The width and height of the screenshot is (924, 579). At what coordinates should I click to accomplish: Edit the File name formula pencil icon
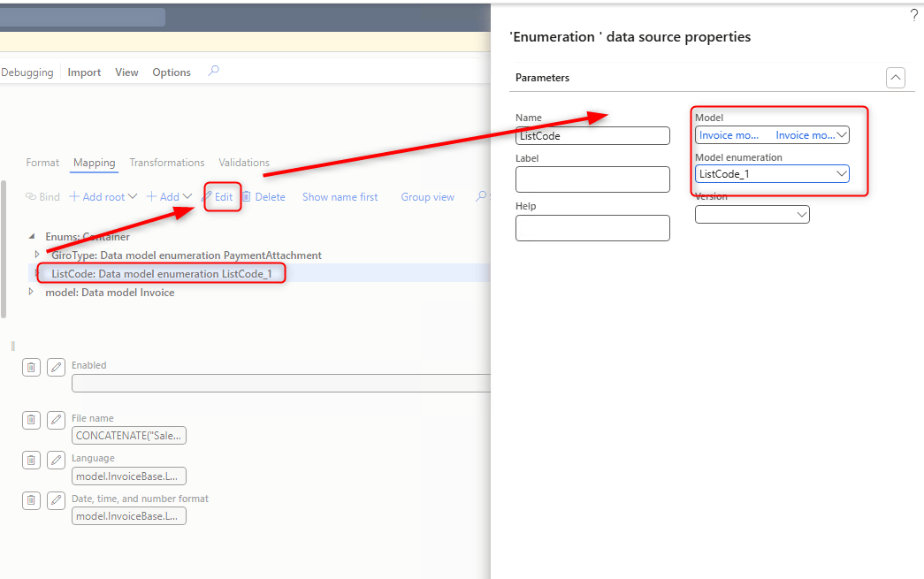(56, 420)
